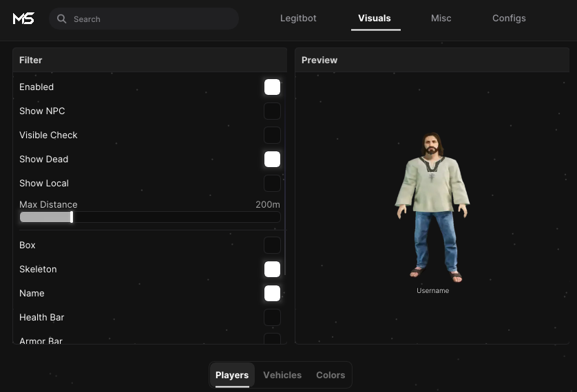Open the Configs tab
The height and width of the screenshot is (392, 577).
point(509,19)
